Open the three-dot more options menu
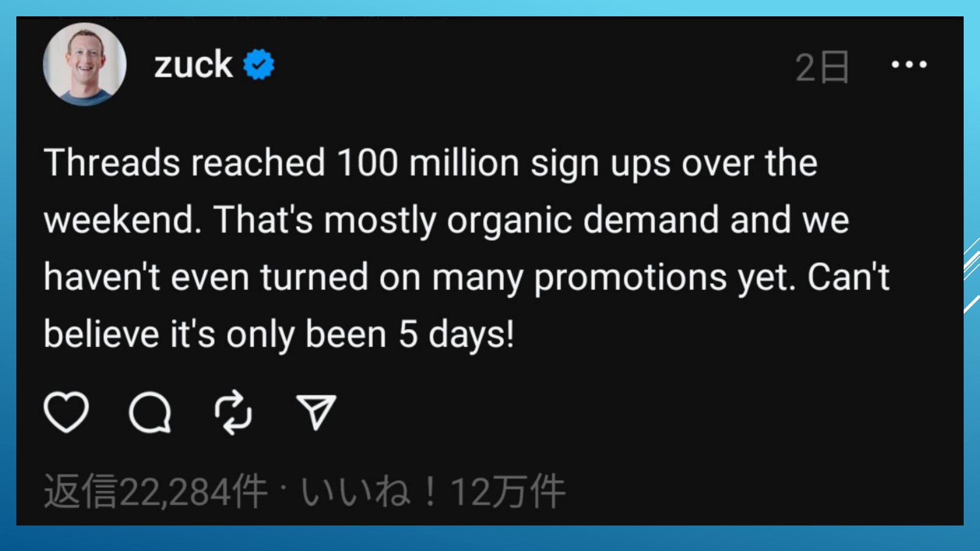Screen dimensions: 980x551 (909, 65)
